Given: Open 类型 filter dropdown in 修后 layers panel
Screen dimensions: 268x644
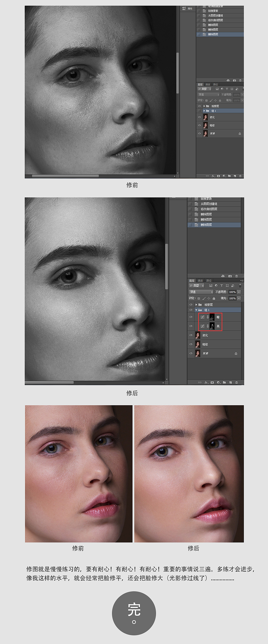Looking at the screenshot, I should click(197, 286).
